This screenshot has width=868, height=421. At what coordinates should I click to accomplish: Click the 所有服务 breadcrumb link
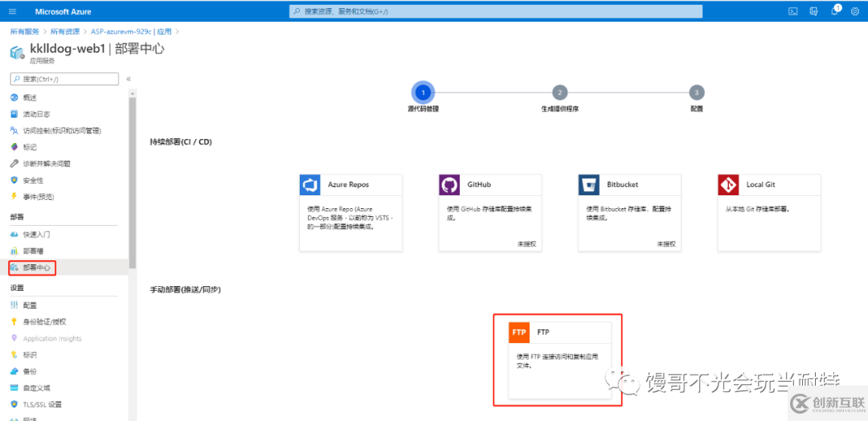(24, 31)
